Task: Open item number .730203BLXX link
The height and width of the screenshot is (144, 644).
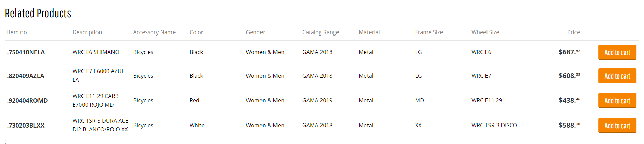Action: tap(26, 126)
